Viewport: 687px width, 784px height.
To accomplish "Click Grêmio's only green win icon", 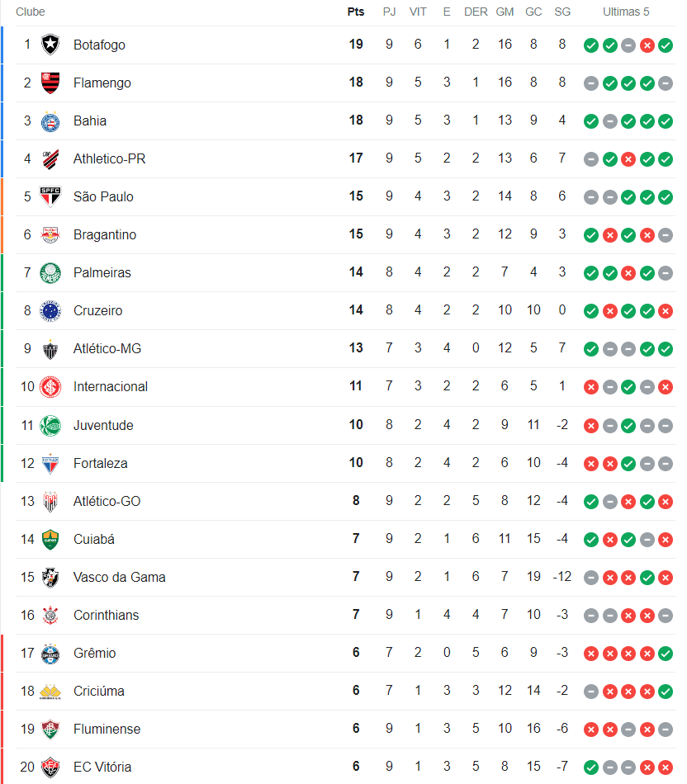I will pos(666,654).
